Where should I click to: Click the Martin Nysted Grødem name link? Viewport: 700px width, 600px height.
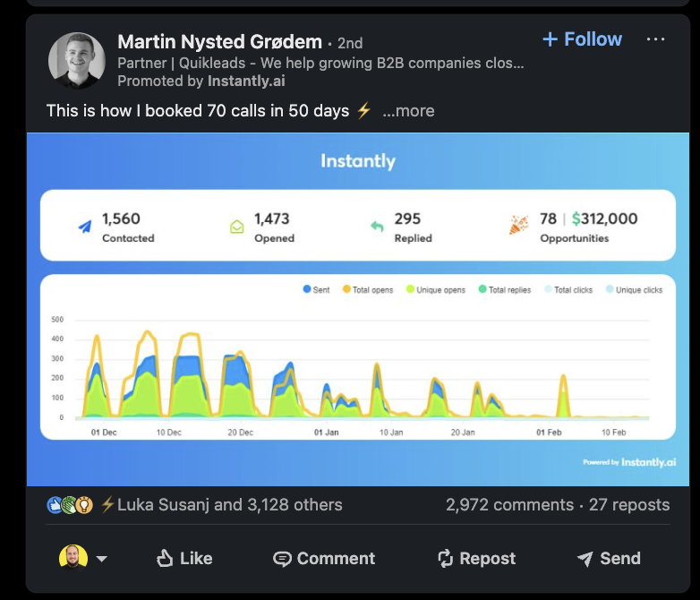(219, 42)
